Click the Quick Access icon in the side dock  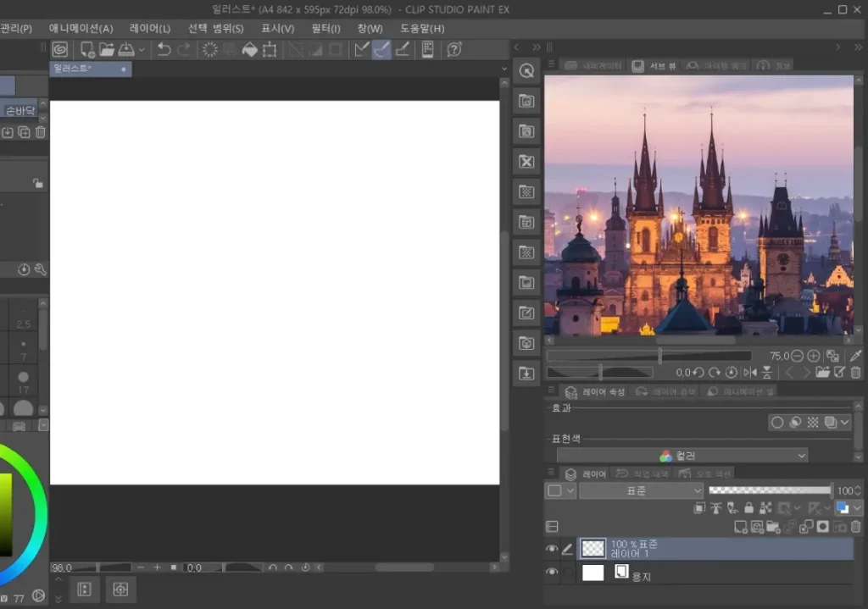[x=526, y=70]
